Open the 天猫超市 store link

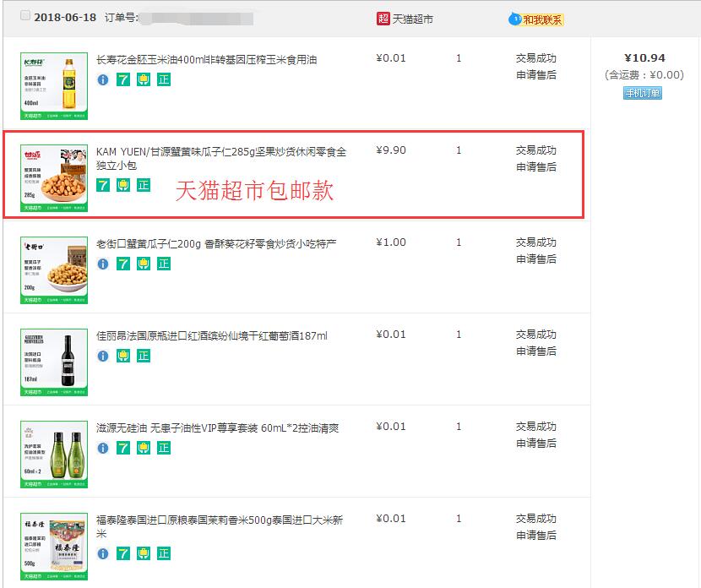point(412,19)
